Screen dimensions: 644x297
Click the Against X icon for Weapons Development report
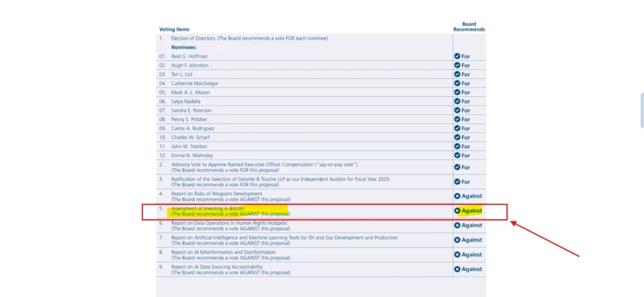[x=457, y=196]
